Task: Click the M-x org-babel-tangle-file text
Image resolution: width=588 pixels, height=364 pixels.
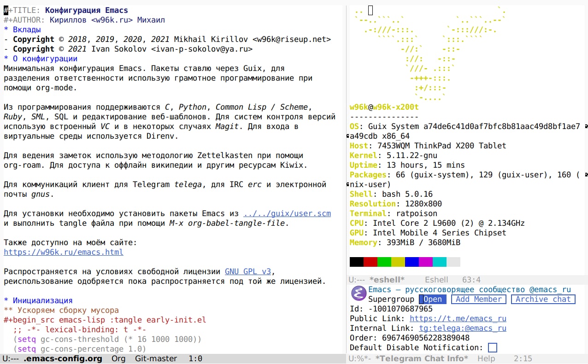Action: click(227, 223)
